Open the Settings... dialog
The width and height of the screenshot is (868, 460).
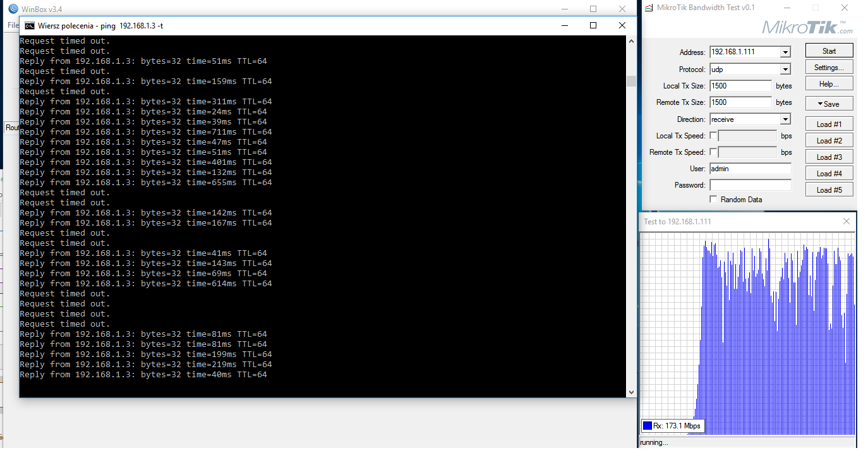tap(829, 68)
